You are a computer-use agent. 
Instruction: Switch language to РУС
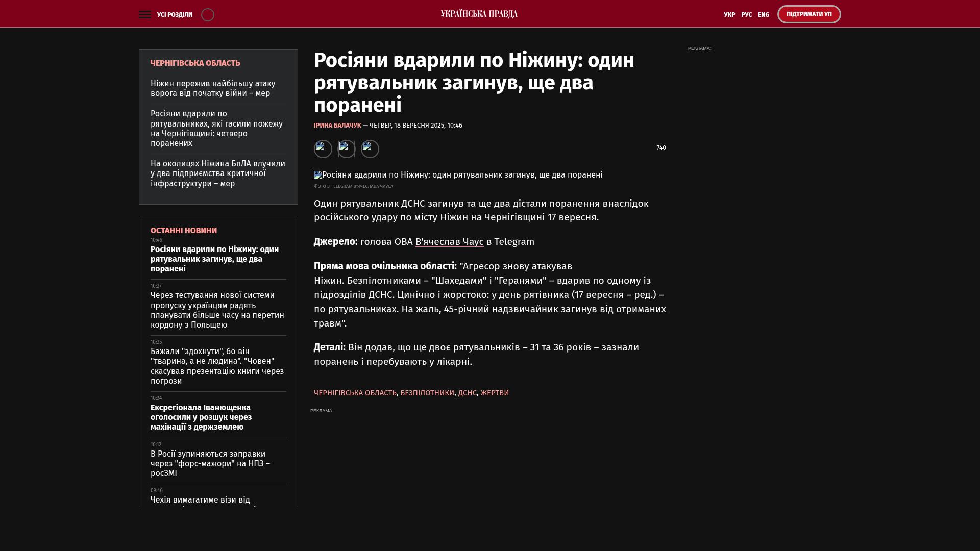[x=746, y=15]
